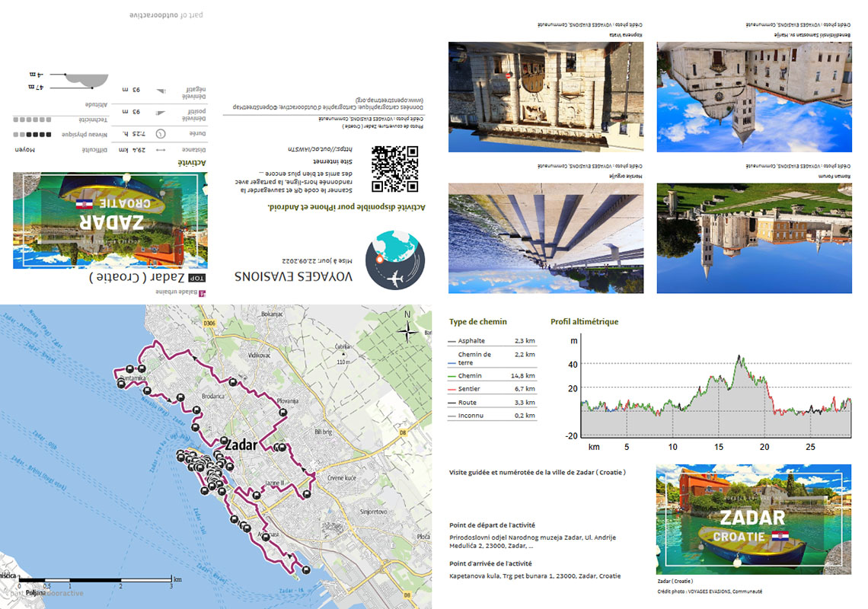Click the Morske orgulje sea steps photo
This screenshot has height=609, width=868.
point(546,238)
